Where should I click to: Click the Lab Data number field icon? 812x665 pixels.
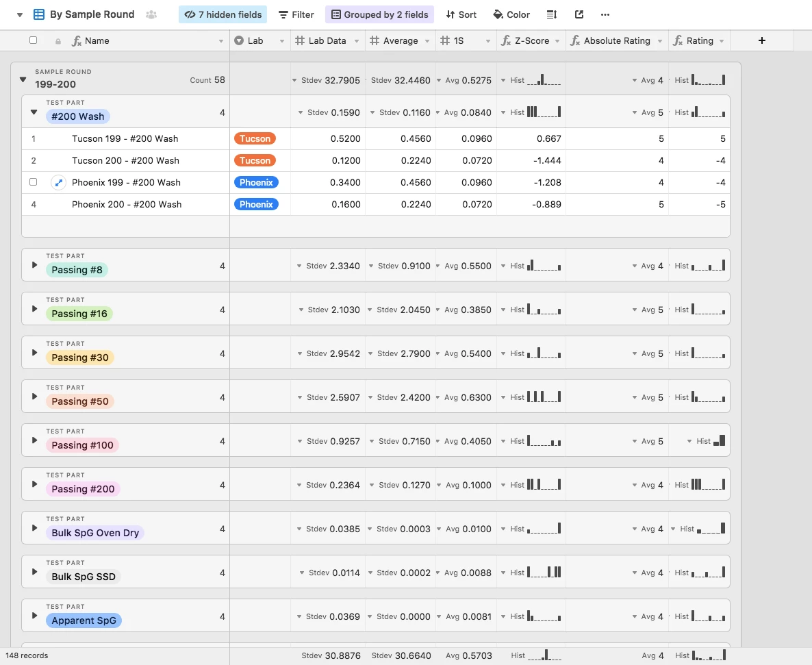pos(300,40)
